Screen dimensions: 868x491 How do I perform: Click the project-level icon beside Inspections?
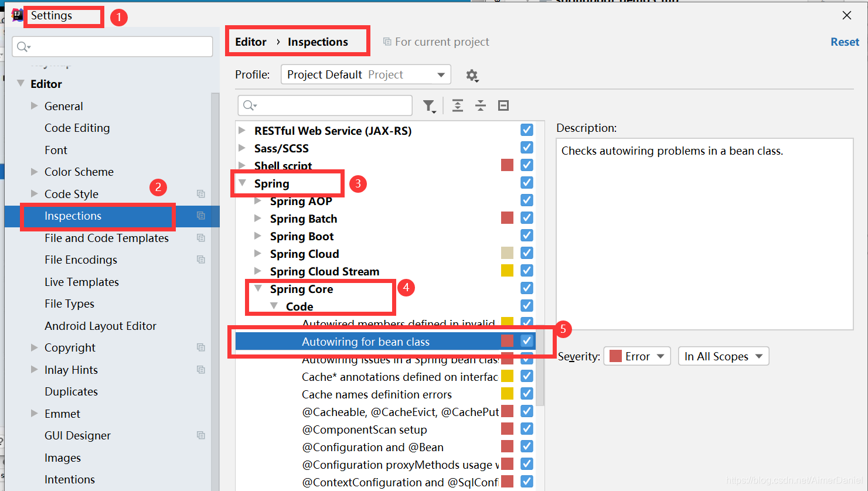click(201, 216)
